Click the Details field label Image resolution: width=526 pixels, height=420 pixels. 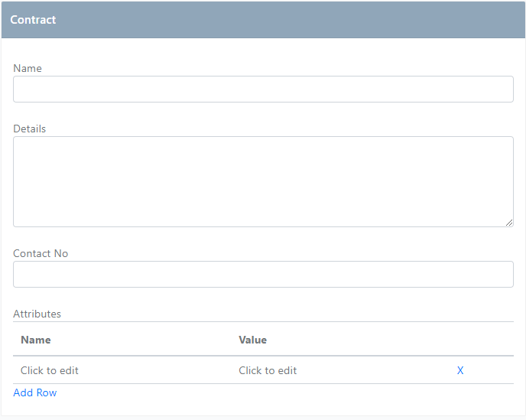click(30, 129)
